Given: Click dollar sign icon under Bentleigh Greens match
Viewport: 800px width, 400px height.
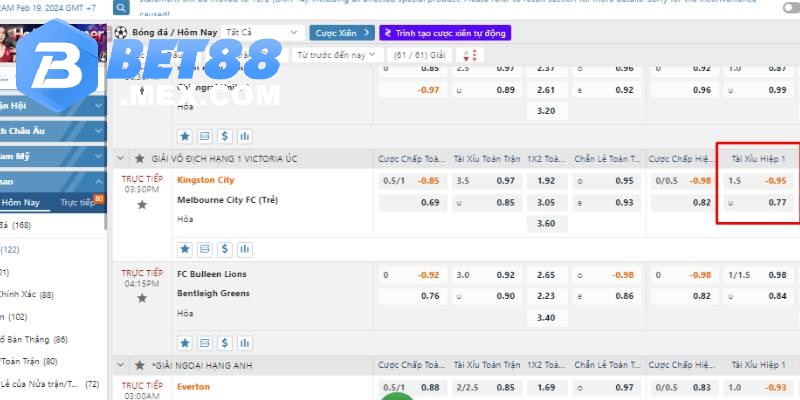Looking at the screenshot, I should coord(224,343).
